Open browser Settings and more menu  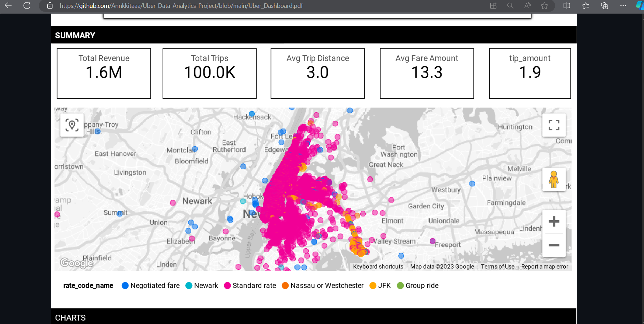point(623,5)
